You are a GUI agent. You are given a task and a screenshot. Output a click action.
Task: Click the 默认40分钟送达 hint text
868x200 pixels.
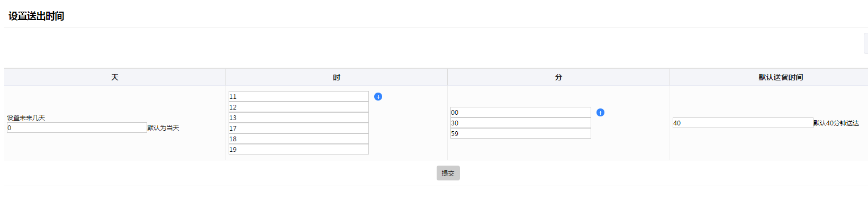(836, 123)
